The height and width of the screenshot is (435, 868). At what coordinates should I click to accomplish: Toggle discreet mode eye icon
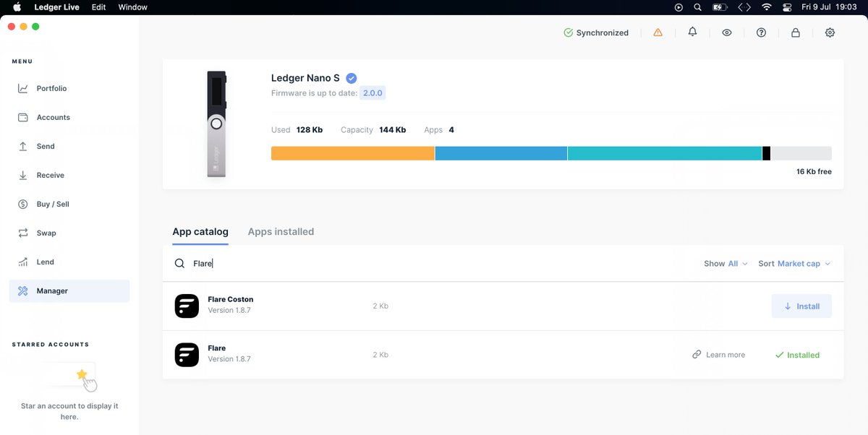727,33
